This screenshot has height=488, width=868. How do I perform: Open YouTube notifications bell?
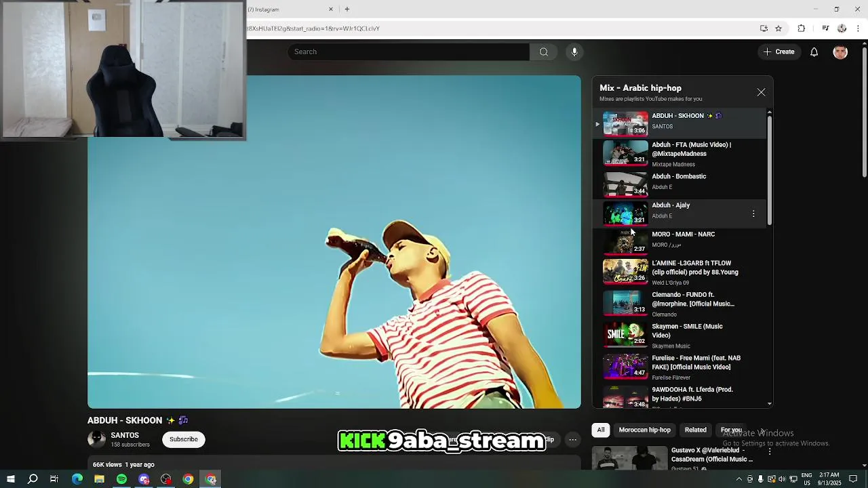click(814, 52)
